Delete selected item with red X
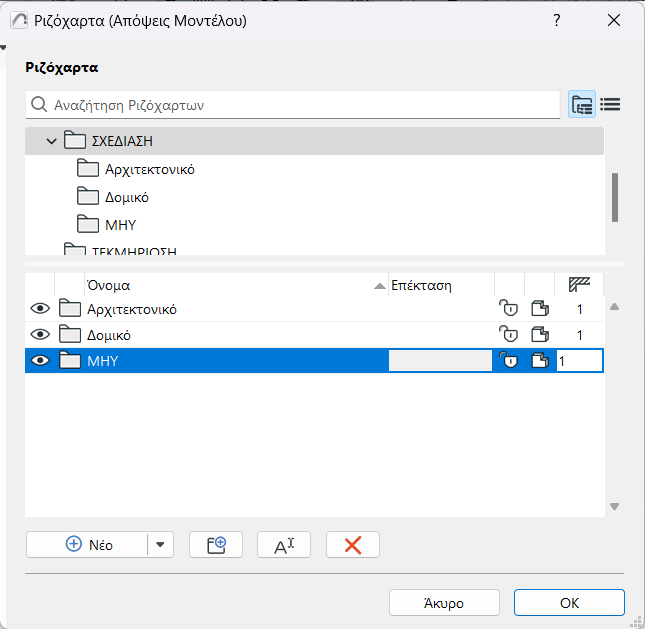Image resolution: width=645 pixels, height=629 pixels. pyautogui.click(x=352, y=545)
